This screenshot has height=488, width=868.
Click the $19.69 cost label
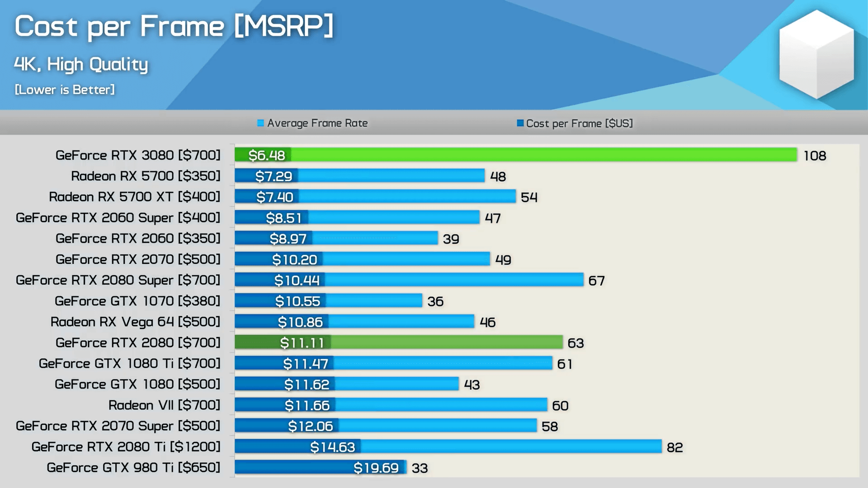coord(376,468)
